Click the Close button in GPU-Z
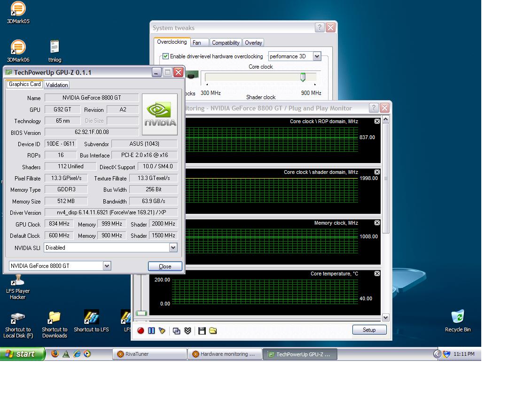Screen dimensions: 532x399 [165, 266]
